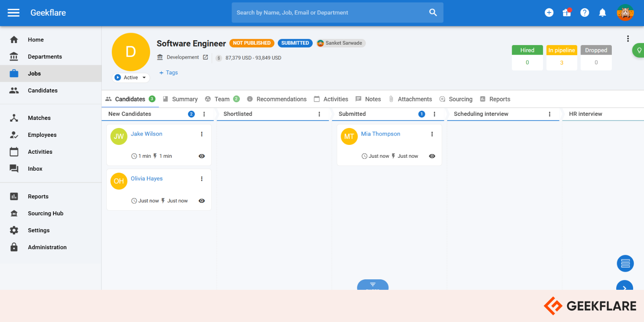
Task: Open Activities in sidebar
Action: (x=51, y=151)
